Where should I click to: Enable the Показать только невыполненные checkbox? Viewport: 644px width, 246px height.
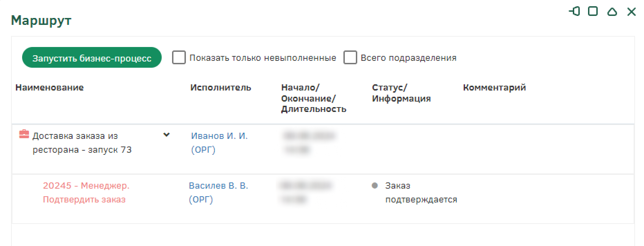click(x=179, y=58)
